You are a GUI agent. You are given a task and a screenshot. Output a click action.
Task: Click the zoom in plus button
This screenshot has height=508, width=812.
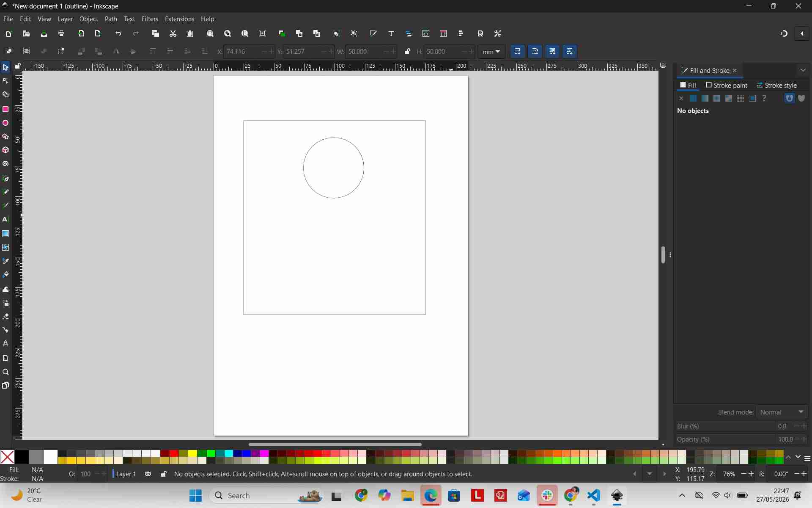tap(752, 474)
